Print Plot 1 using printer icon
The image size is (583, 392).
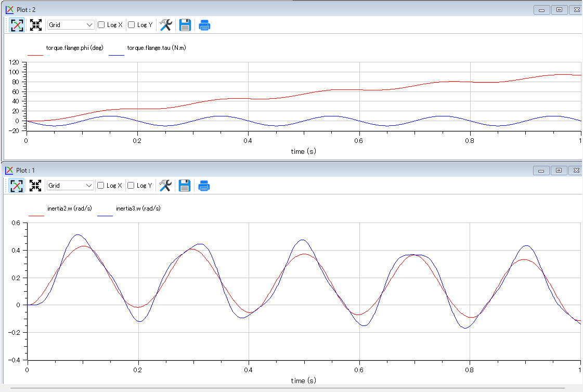pos(204,186)
